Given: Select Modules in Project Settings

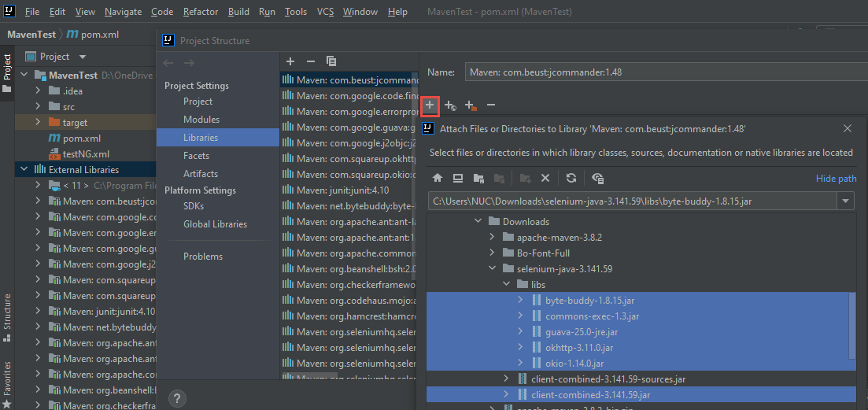Looking at the screenshot, I should pyautogui.click(x=217, y=120).
